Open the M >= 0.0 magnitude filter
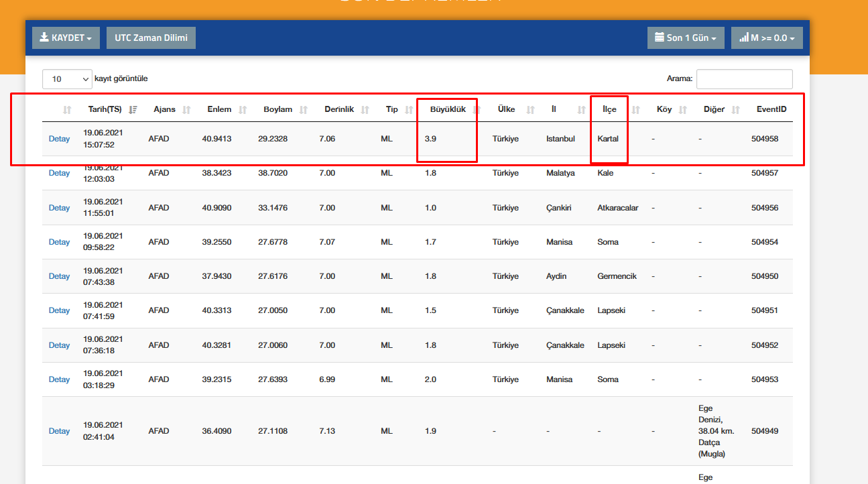Image resolution: width=868 pixels, height=484 pixels. point(767,38)
